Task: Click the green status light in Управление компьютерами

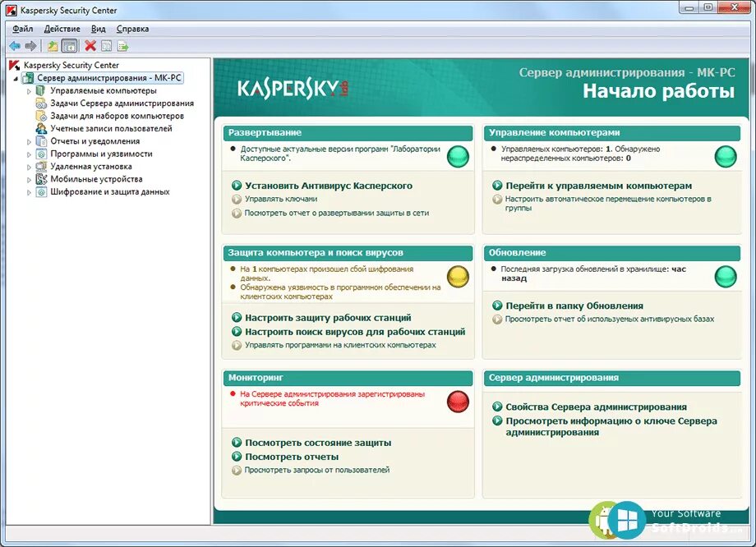Action: pos(725,157)
